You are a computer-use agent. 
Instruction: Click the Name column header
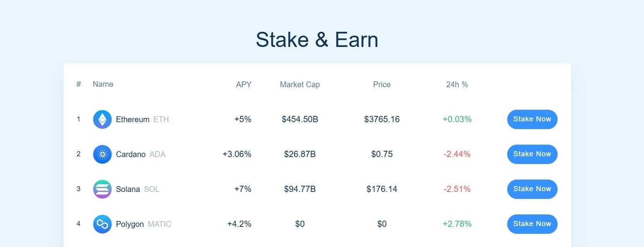pos(103,84)
